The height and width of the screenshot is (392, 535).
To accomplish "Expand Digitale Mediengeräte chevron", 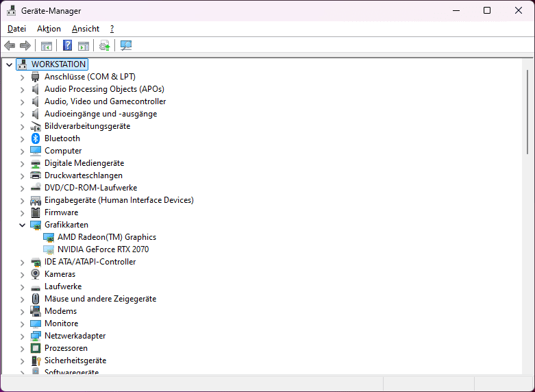I will tap(22, 163).
